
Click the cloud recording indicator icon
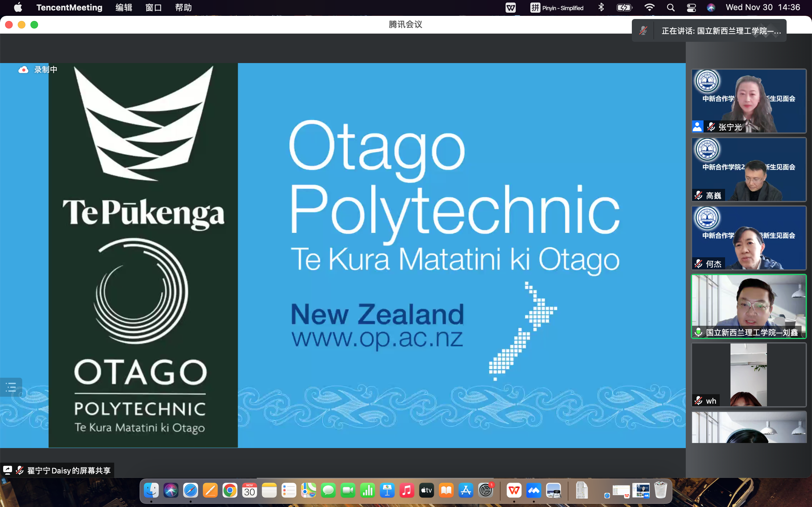pos(23,70)
